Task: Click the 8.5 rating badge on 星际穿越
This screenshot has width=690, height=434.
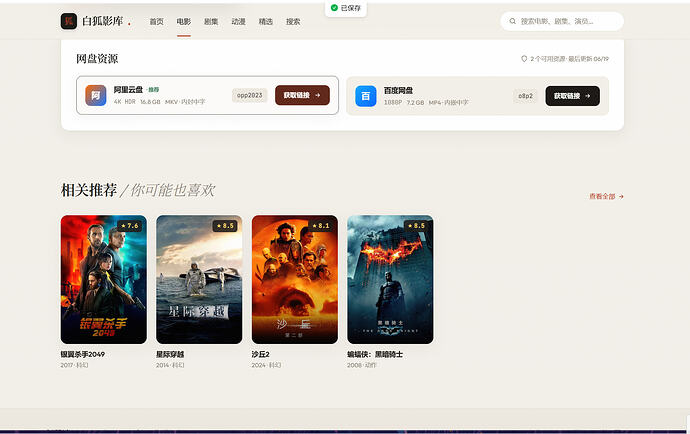Action: (x=225, y=226)
